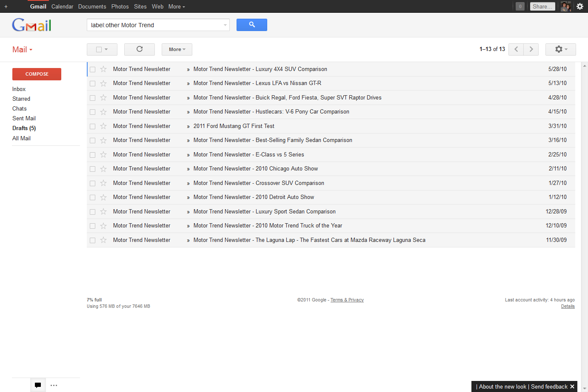Open the More actions dropdown
The height and width of the screenshot is (392, 588).
click(x=177, y=49)
